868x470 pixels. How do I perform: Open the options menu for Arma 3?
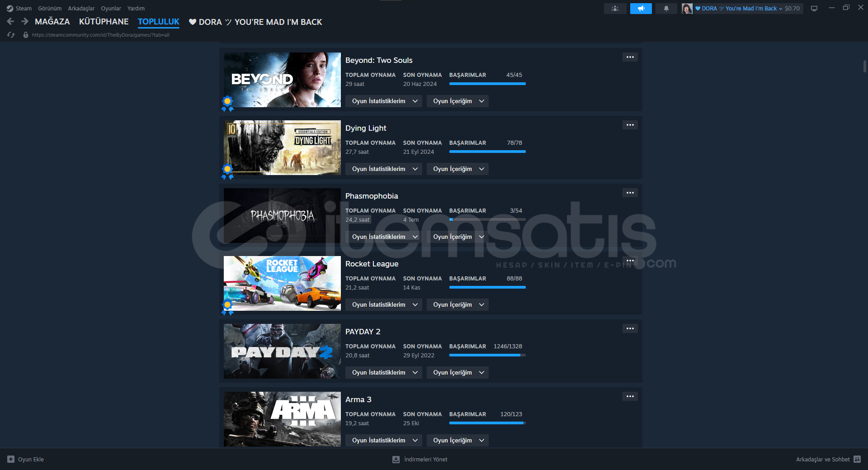tap(630, 396)
